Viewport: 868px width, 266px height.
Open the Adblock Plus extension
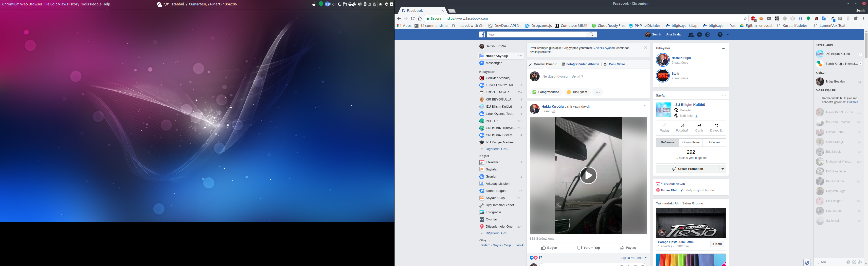tap(753, 18)
